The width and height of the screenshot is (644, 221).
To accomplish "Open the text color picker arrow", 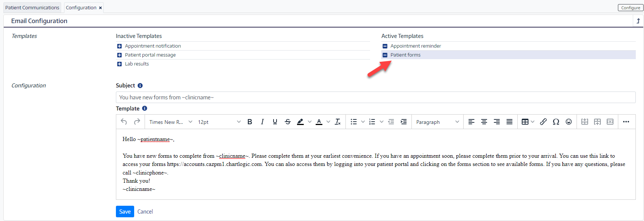I will click(328, 122).
